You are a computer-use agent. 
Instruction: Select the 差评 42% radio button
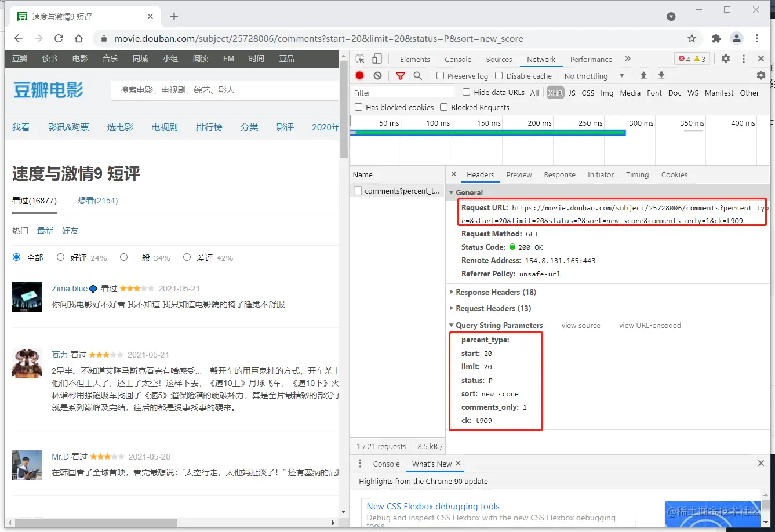pyautogui.click(x=187, y=257)
